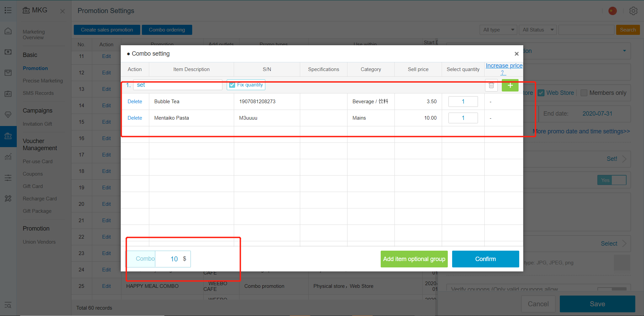Image resolution: width=644 pixels, height=316 pixels.
Task: Open the reports chart icon in left rail
Action: pyautogui.click(x=8, y=156)
